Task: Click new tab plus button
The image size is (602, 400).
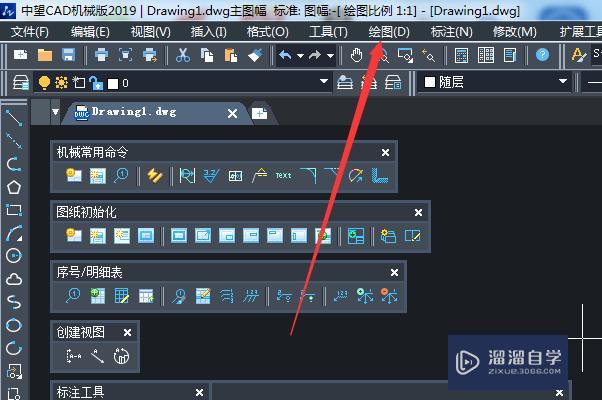Action: tap(259, 113)
